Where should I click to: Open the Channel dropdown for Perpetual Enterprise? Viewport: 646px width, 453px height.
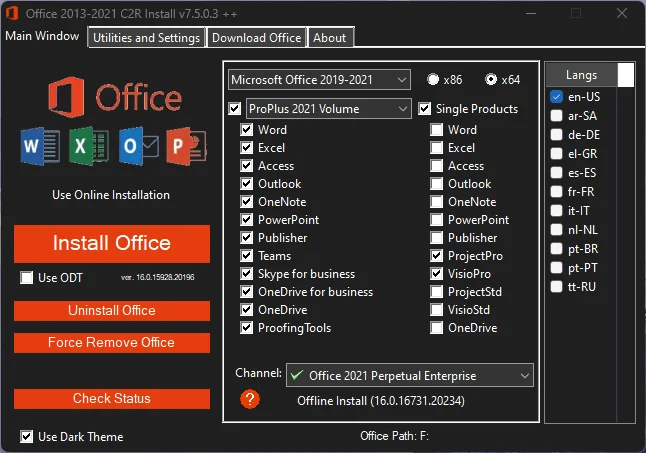(x=410, y=375)
